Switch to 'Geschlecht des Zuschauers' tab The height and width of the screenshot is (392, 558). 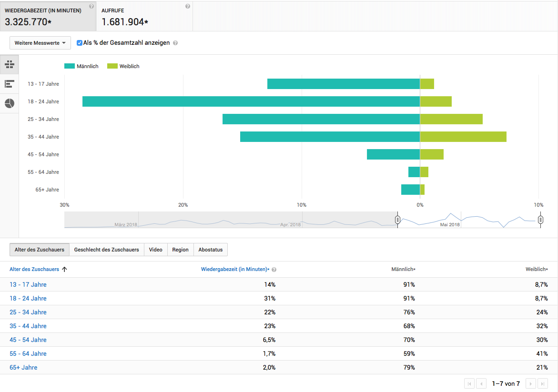[x=106, y=250]
